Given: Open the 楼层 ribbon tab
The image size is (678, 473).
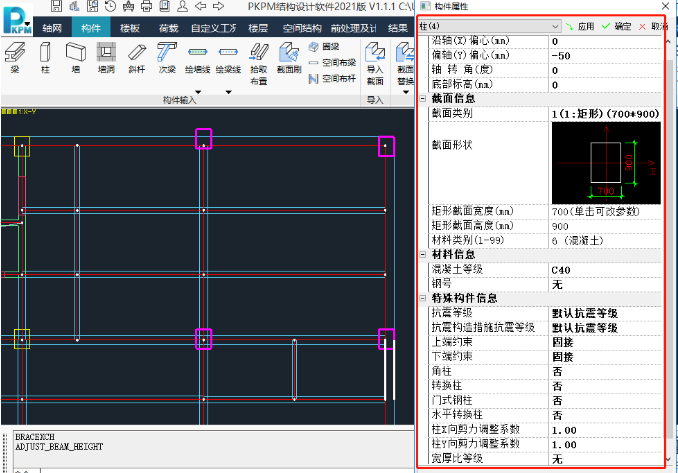Looking at the screenshot, I should 258,28.
